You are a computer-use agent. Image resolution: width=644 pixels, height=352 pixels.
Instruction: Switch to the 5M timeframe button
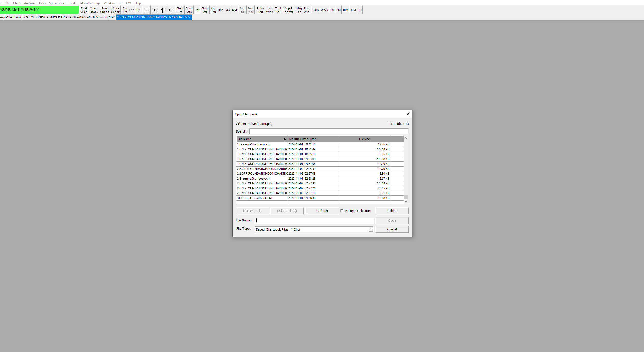pyautogui.click(x=338, y=10)
